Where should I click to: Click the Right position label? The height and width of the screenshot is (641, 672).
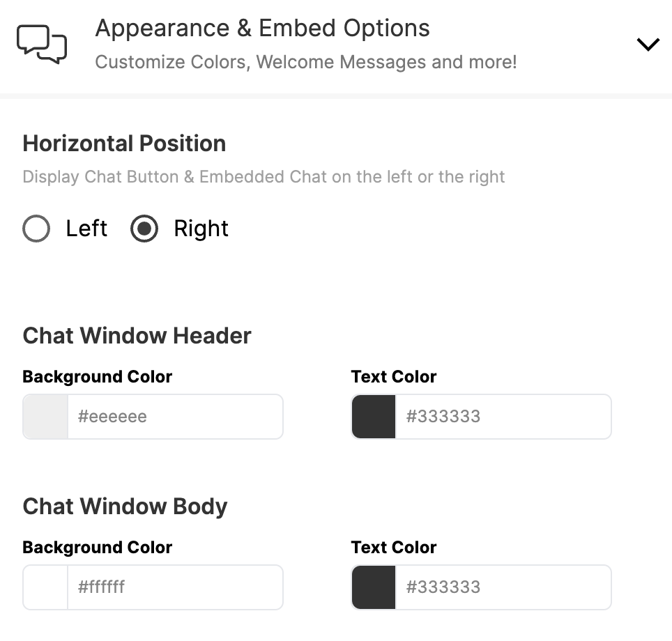coord(201,229)
